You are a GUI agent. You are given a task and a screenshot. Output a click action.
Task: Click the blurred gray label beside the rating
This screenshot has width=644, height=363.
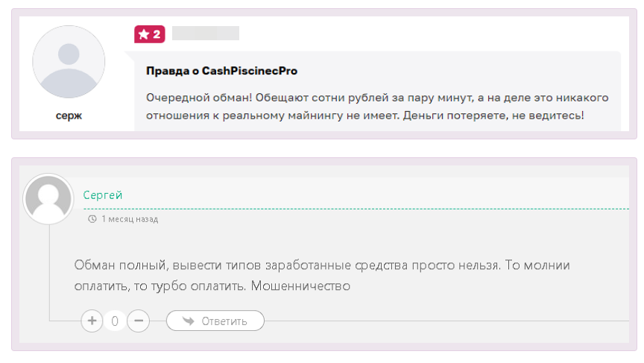205,33
